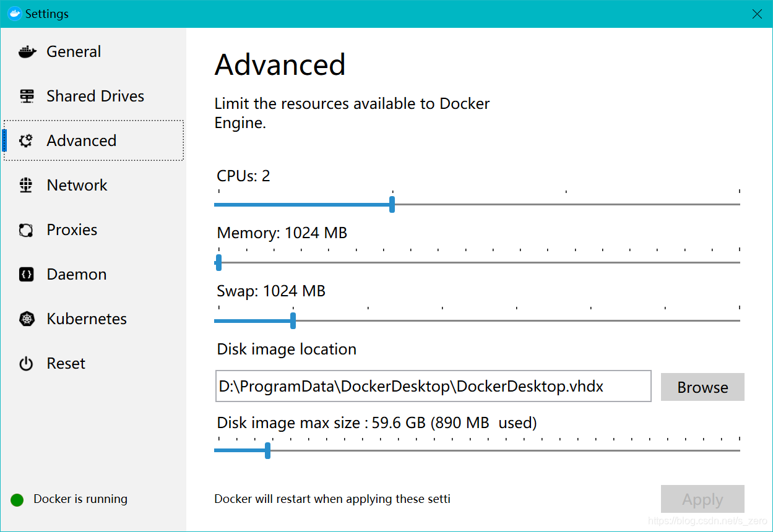This screenshot has height=532, width=773.
Task: Click the Disk image max size slider handle
Action: tap(267, 450)
